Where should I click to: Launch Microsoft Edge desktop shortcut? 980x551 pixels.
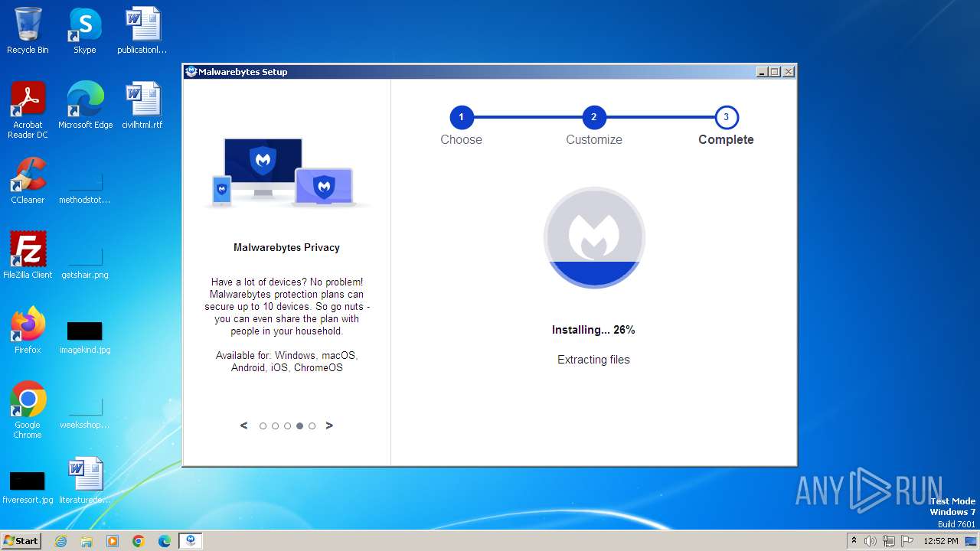click(x=85, y=106)
